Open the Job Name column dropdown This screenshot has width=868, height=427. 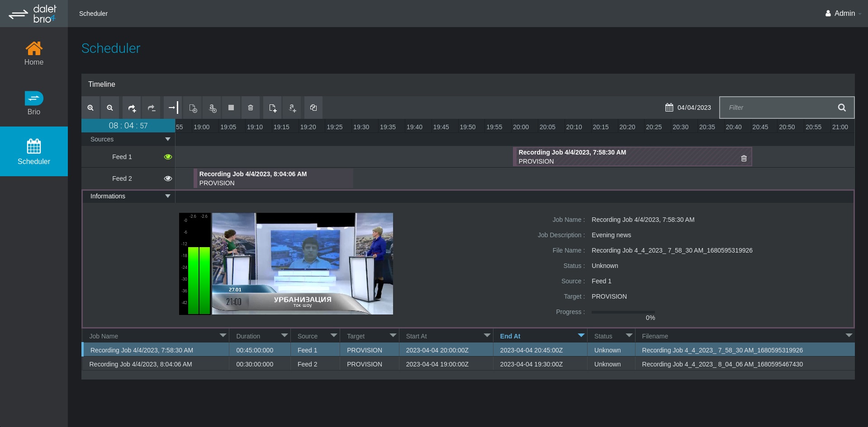(223, 336)
